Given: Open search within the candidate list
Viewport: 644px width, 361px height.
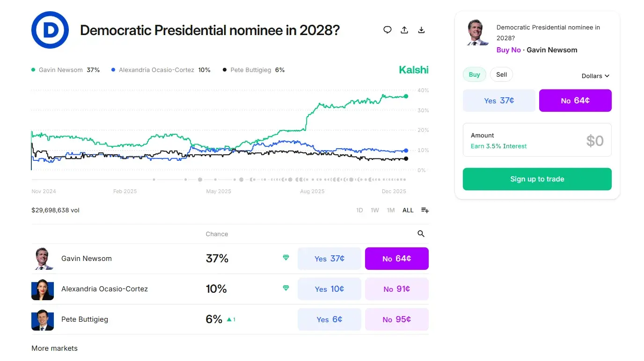Looking at the screenshot, I should click(x=421, y=233).
